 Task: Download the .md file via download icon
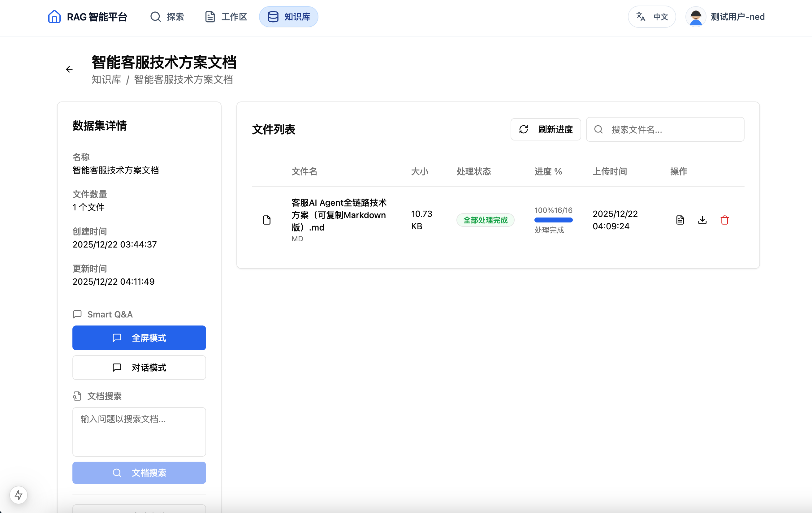(702, 220)
